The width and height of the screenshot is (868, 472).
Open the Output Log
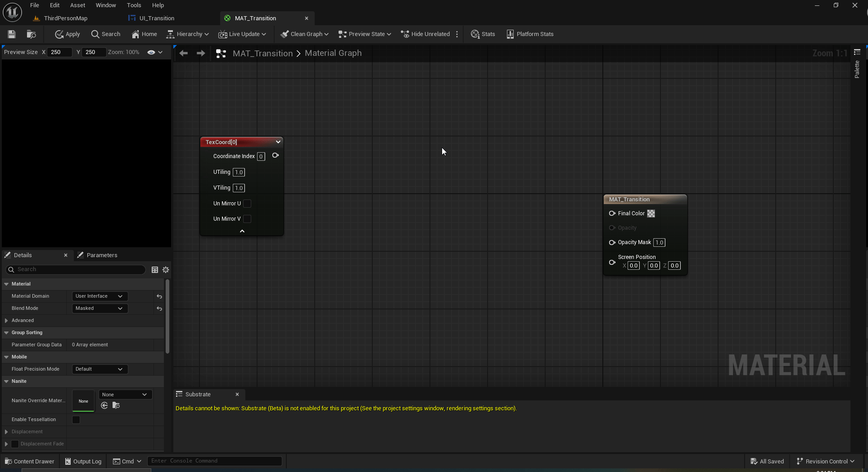coord(83,461)
